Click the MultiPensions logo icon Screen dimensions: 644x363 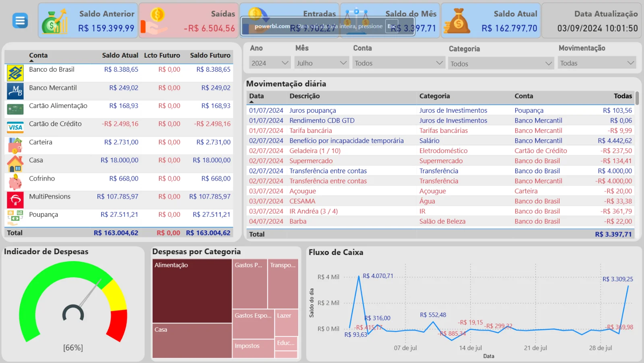pos(15,200)
